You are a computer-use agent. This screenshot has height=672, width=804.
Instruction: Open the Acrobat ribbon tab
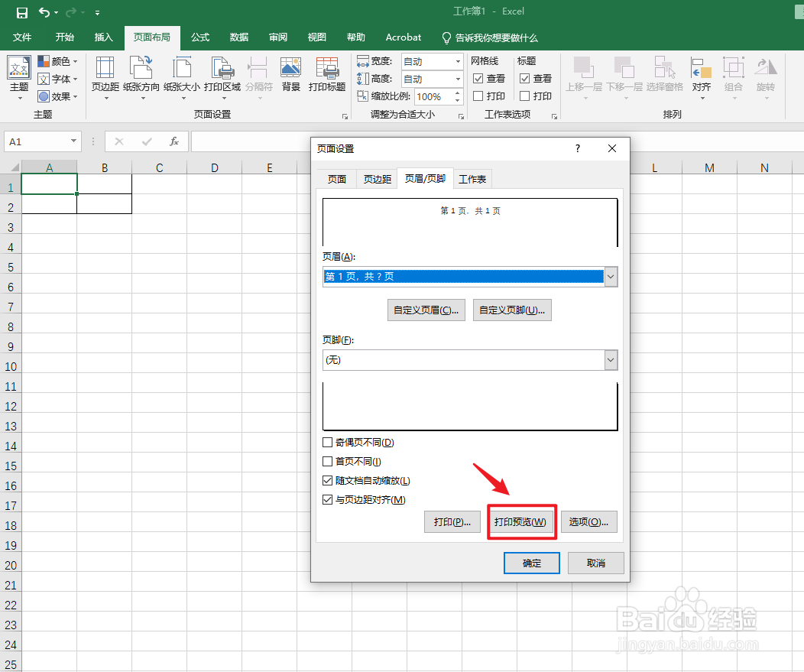coord(403,37)
